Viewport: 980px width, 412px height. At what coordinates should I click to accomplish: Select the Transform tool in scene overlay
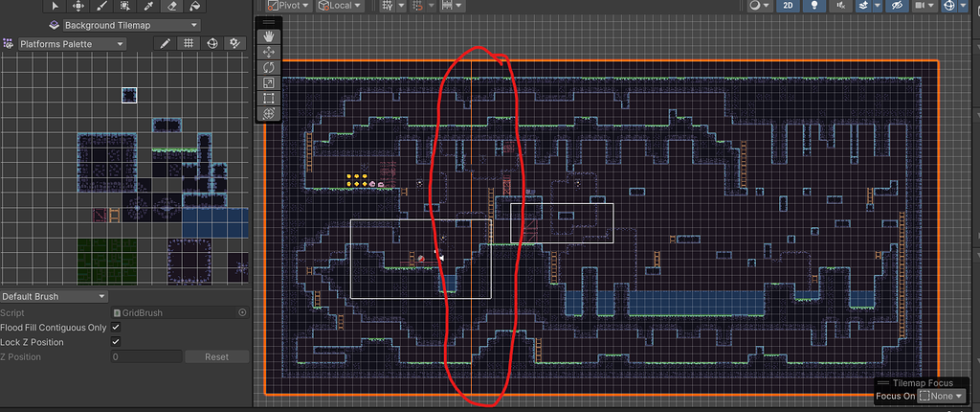269,113
